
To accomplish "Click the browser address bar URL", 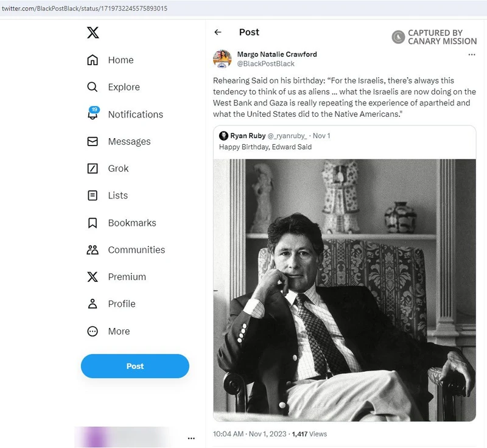I will (85, 9).
